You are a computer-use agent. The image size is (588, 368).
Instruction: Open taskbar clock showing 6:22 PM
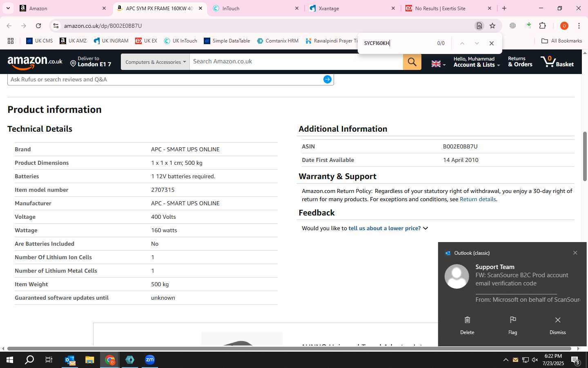pos(553,360)
